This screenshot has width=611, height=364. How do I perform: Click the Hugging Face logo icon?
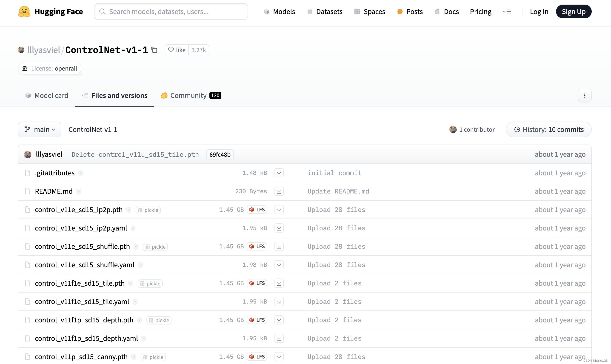point(24,11)
